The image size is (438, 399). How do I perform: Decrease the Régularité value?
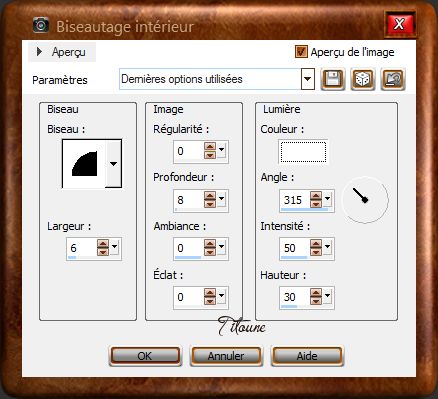pos(210,155)
